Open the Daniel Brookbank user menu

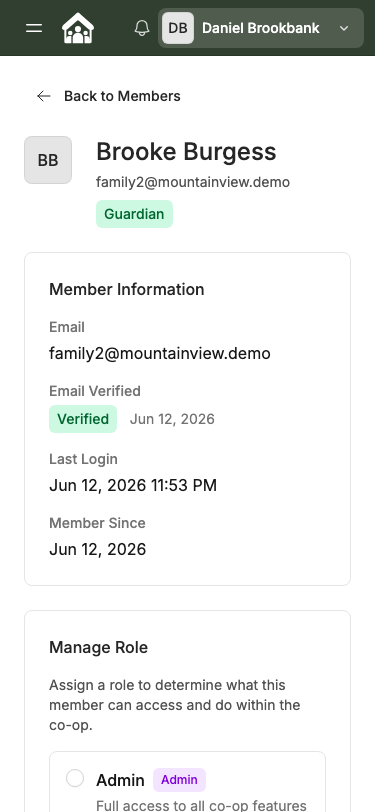[x=261, y=28]
